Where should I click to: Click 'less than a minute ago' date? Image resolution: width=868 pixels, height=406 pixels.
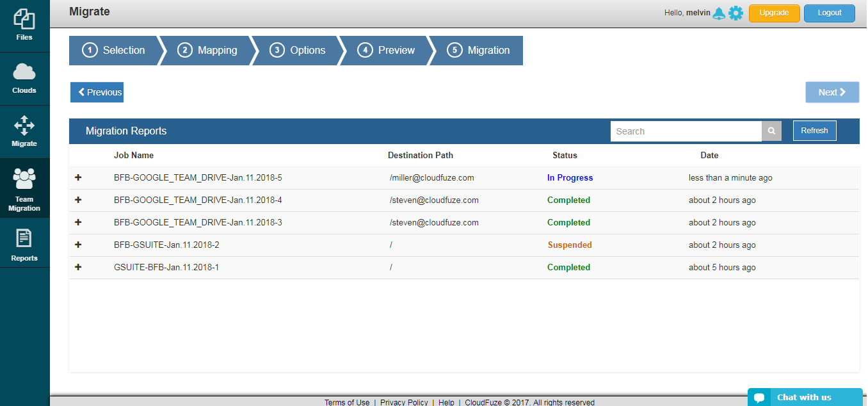coord(730,177)
